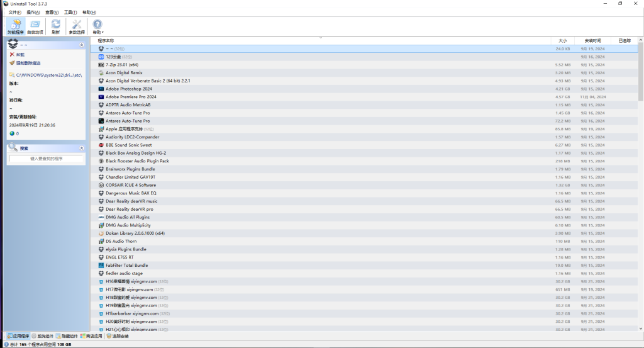Click the magnifier icon of the 搜索 panel
The width and height of the screenshot is (644, 348).
[13, 147]
